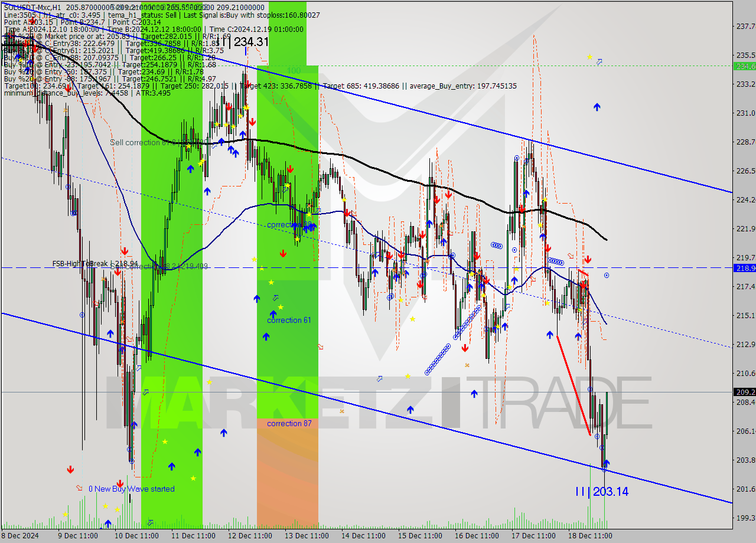
Task: Click the 212.9 price axis label
Action: coord(745,345)
